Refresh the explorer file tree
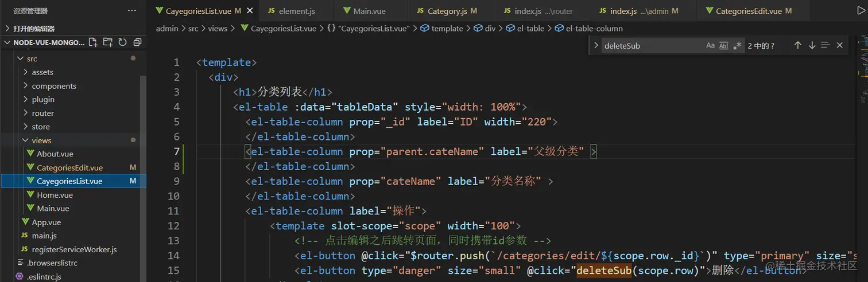The height and width of the screenshot is (282, 868). pos(122,42)
